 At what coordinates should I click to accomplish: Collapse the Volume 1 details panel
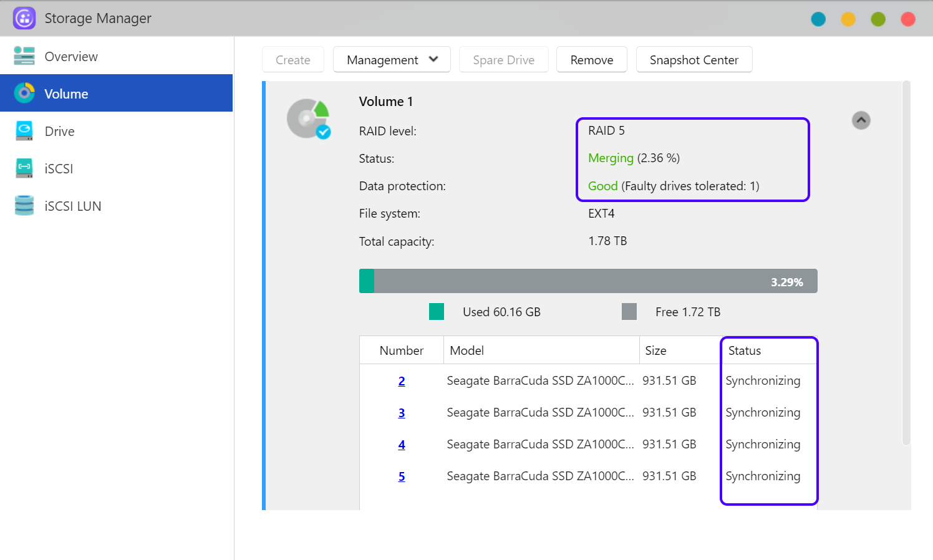tap(861, 120)
